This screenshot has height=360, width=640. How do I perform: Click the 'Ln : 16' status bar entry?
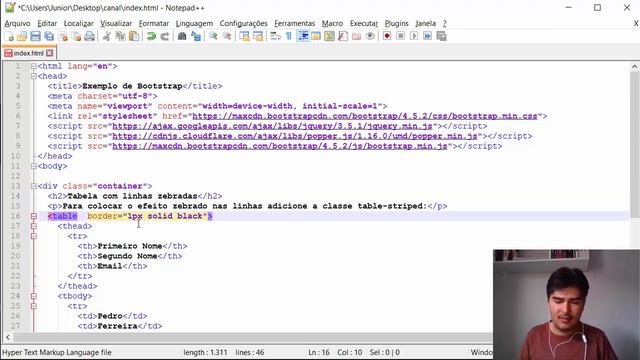319,352
